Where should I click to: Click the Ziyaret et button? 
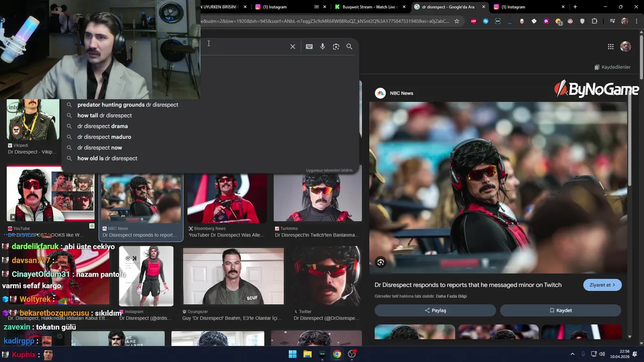[x=602, y=285]
